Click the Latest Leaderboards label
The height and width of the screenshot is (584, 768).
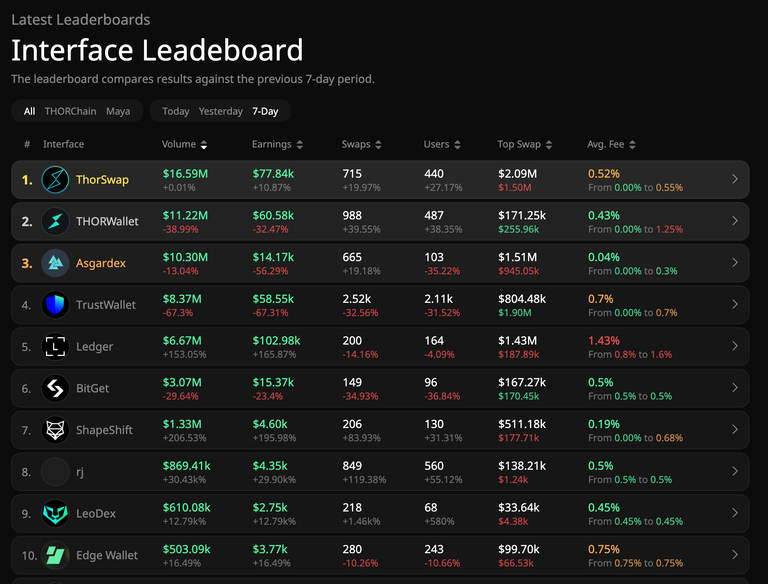coord(81,20)
